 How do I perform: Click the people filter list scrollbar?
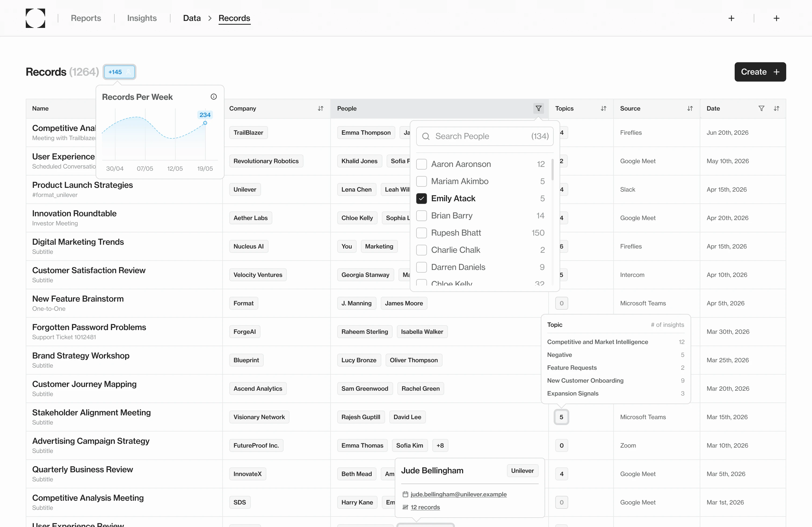coord(552,169)
